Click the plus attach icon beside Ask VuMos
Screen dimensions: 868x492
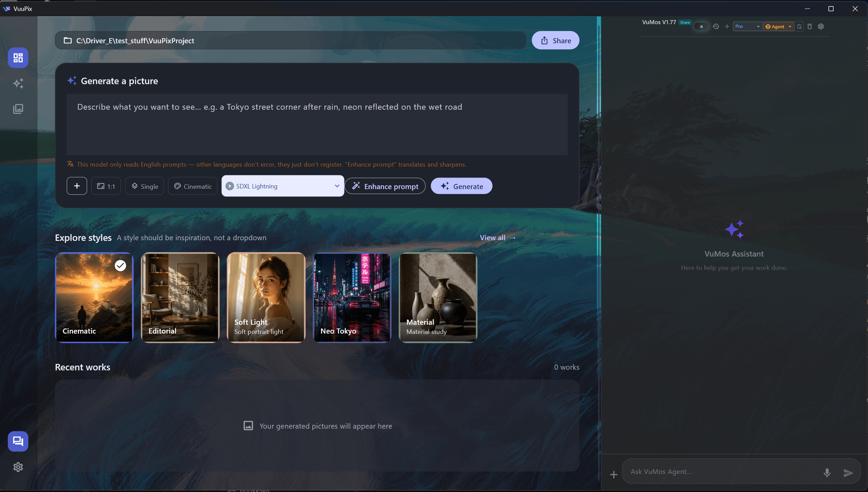coord(614,474)
